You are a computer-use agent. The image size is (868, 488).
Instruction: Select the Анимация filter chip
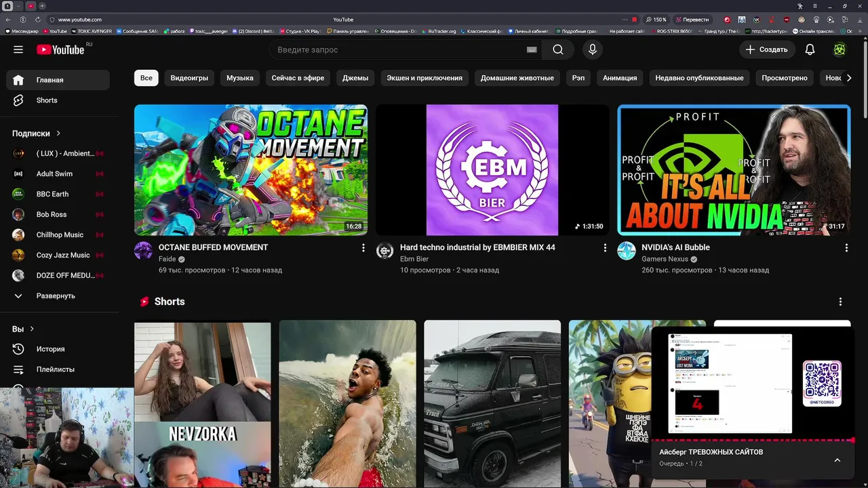click(620, 78)
